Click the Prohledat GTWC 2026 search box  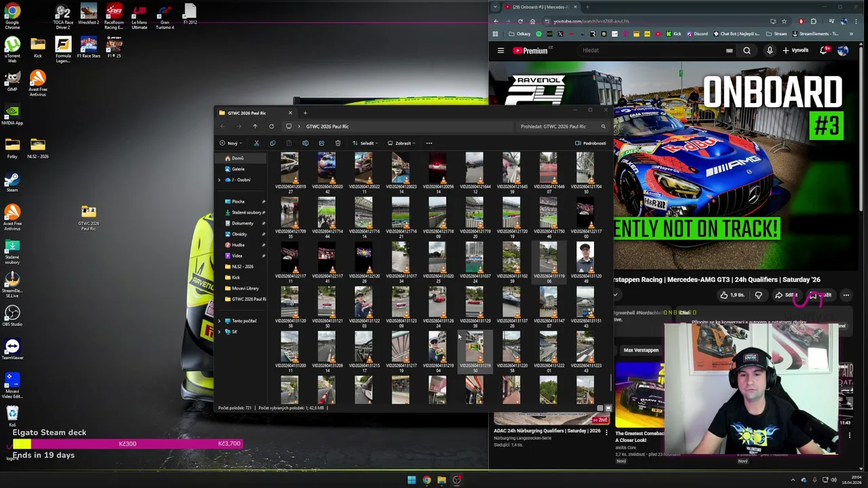click(x=563, y=126)
